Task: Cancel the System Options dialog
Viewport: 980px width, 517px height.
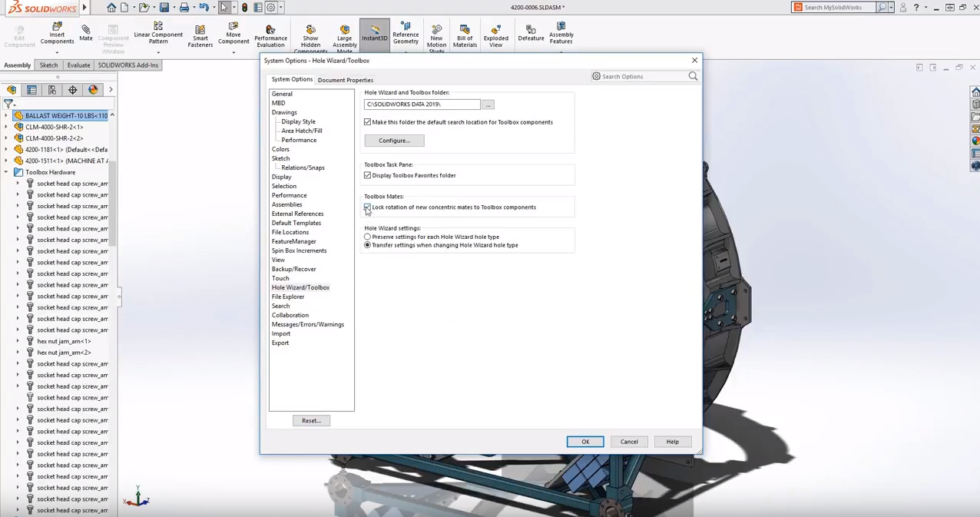Action: pyautogui.click(x=629, y=442)
